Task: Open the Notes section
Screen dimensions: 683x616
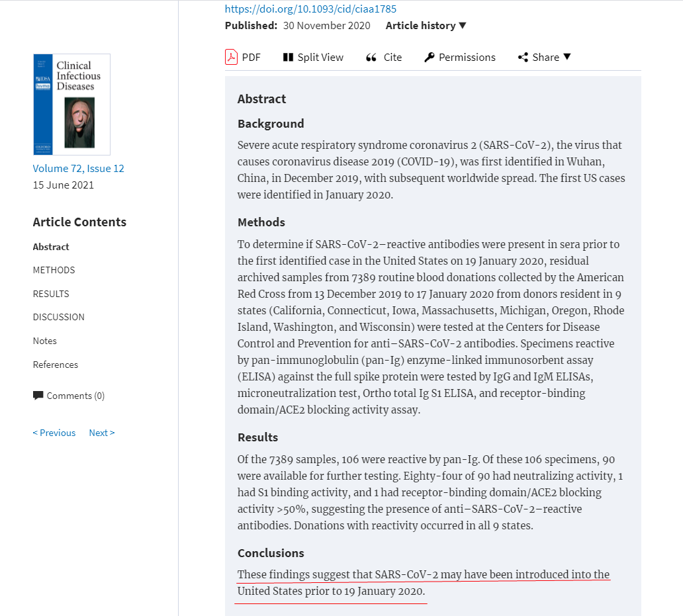Action: click(44, 341)
